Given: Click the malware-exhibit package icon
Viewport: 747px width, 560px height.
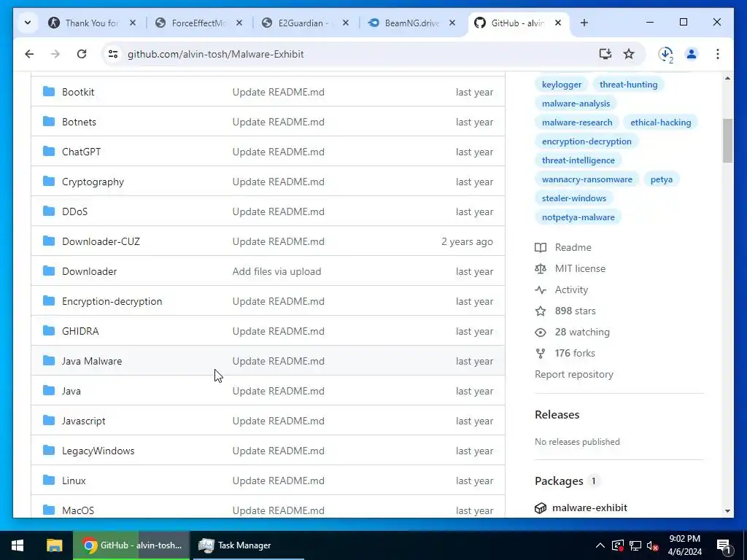Looking at the screenshot, I should tap(541, 508).
